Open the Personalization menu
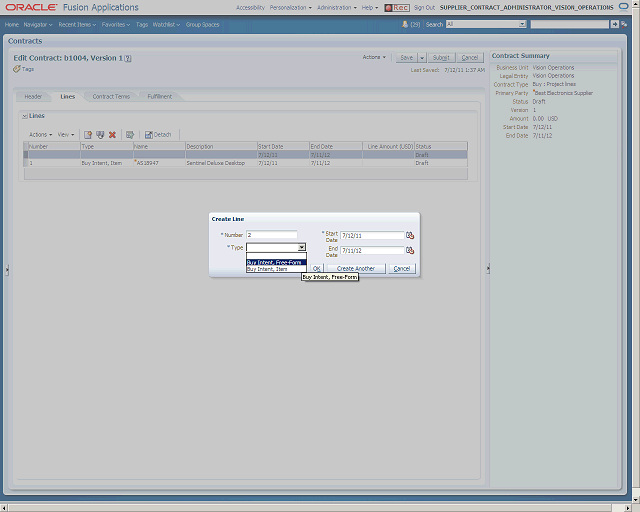 [x=291, y=7]
